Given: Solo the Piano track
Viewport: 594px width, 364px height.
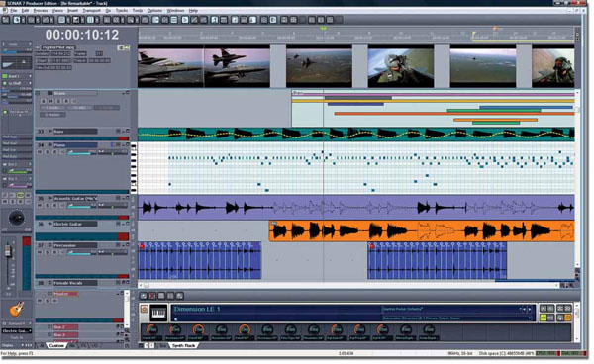Looking at the screenshot, I should (48, 152).
